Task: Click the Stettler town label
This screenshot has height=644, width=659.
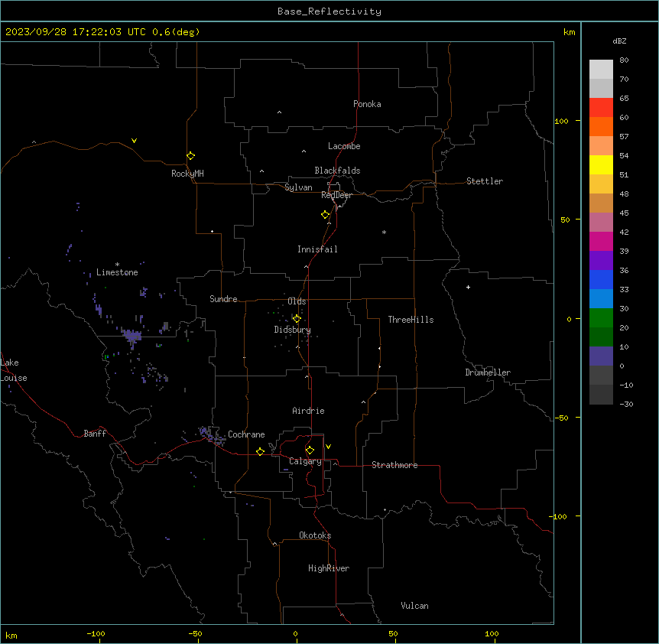Action: (x=485, y=181)
